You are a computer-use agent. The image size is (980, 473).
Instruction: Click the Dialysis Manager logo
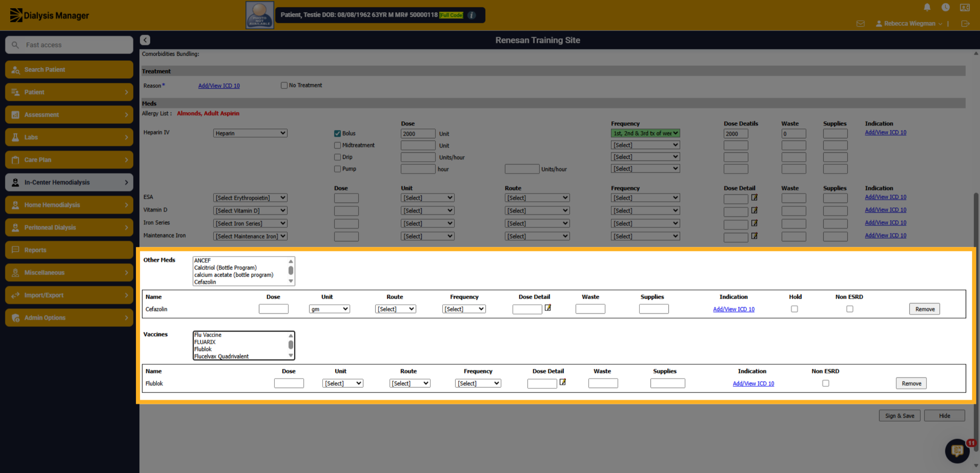(49, 15)
